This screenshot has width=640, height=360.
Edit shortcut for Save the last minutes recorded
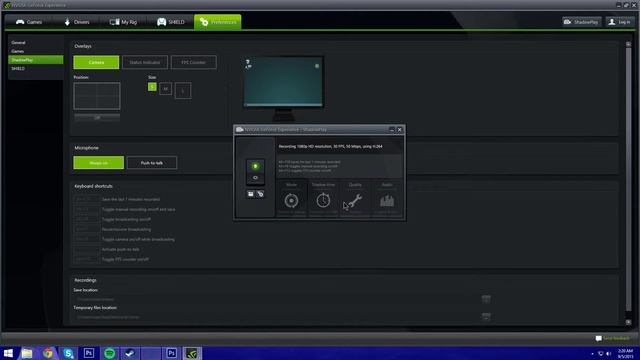87,199
